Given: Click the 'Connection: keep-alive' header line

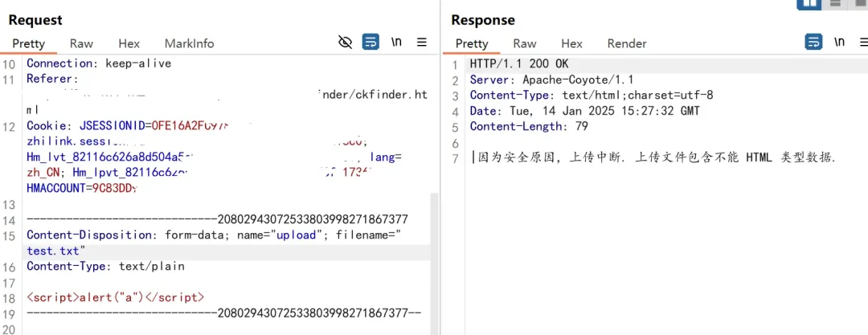Looking at the screenshot, I should [99, 63].
